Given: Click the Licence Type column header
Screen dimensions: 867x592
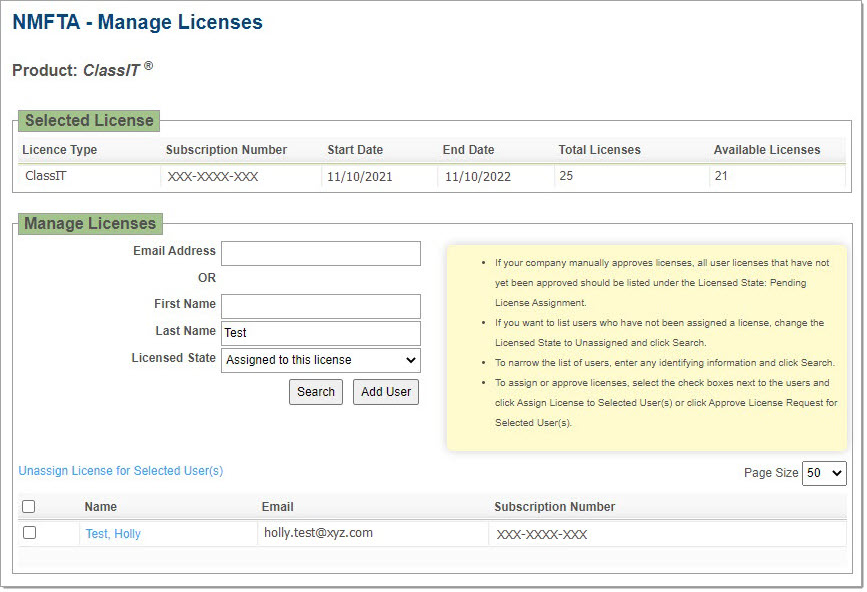Looking at the screenshot, I should coord(60,150).
